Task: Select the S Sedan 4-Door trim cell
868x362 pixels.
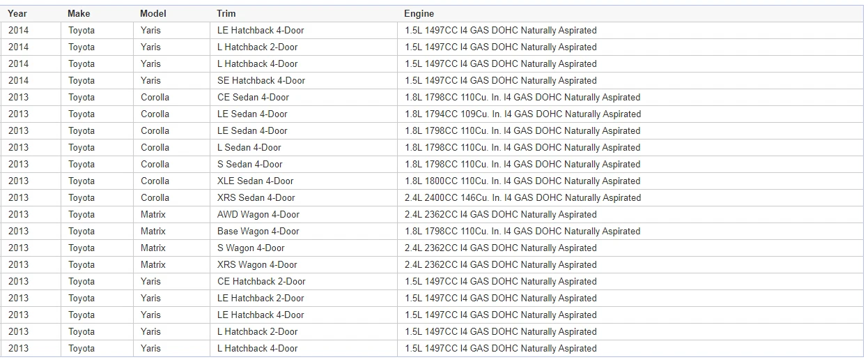Action: pos(250,164)
